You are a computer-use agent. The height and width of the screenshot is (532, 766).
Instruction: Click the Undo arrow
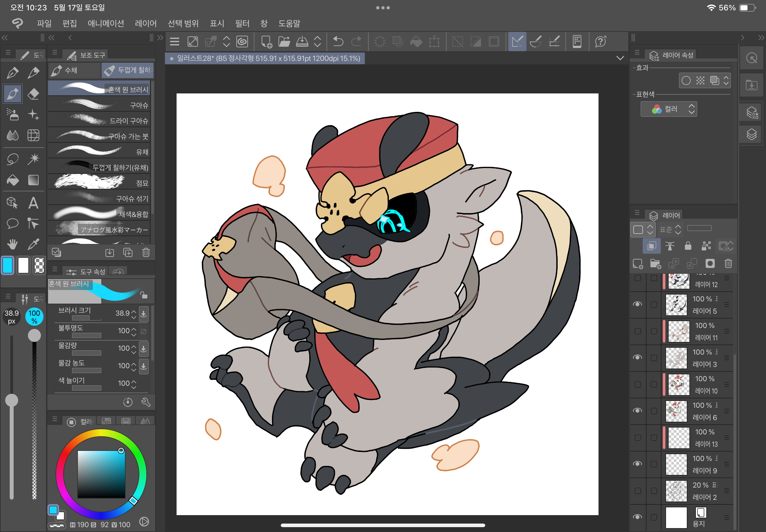coord(338,42)
